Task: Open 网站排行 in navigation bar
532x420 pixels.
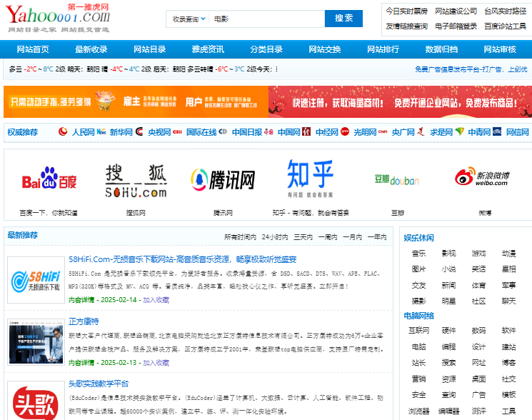Action: pos(383,49)
